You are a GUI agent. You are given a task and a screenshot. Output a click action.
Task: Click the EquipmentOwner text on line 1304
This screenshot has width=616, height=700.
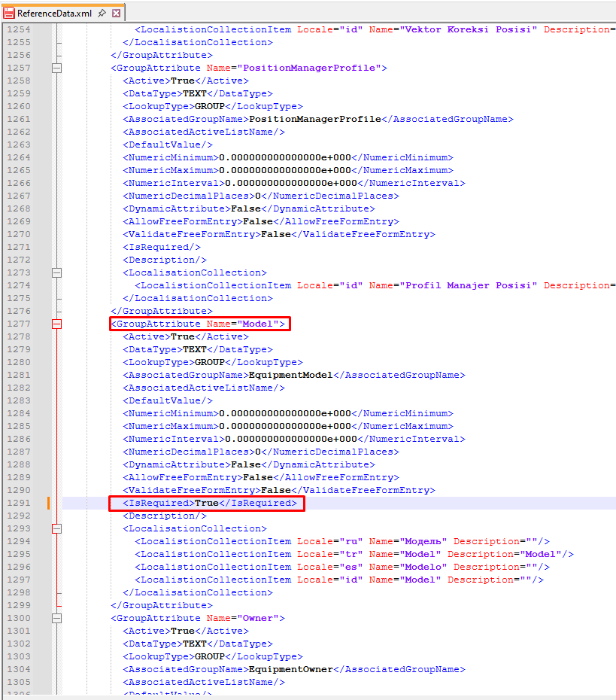pyautogui.click(x=290, y=669)
